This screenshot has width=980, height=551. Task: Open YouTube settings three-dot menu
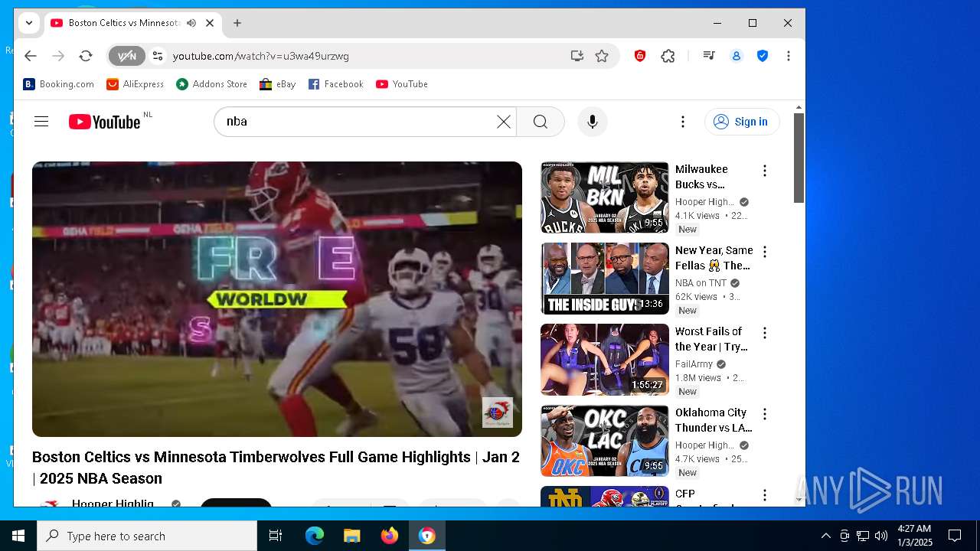point(682,122)
